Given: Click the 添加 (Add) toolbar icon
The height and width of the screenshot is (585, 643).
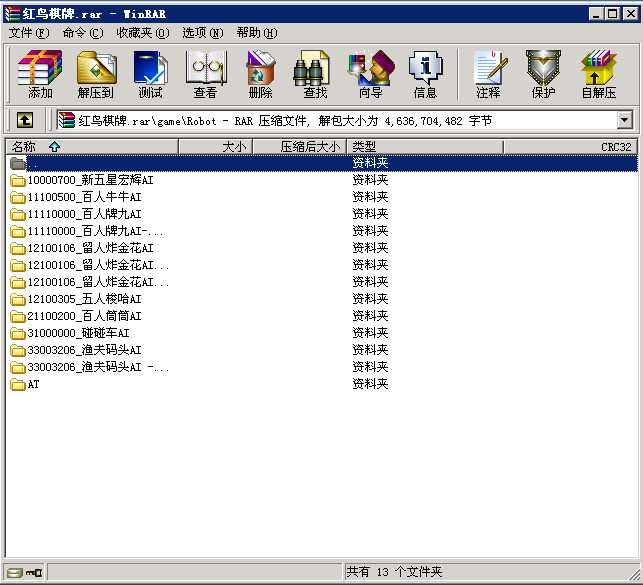Looking at the screenshot, I should point(40,74).
